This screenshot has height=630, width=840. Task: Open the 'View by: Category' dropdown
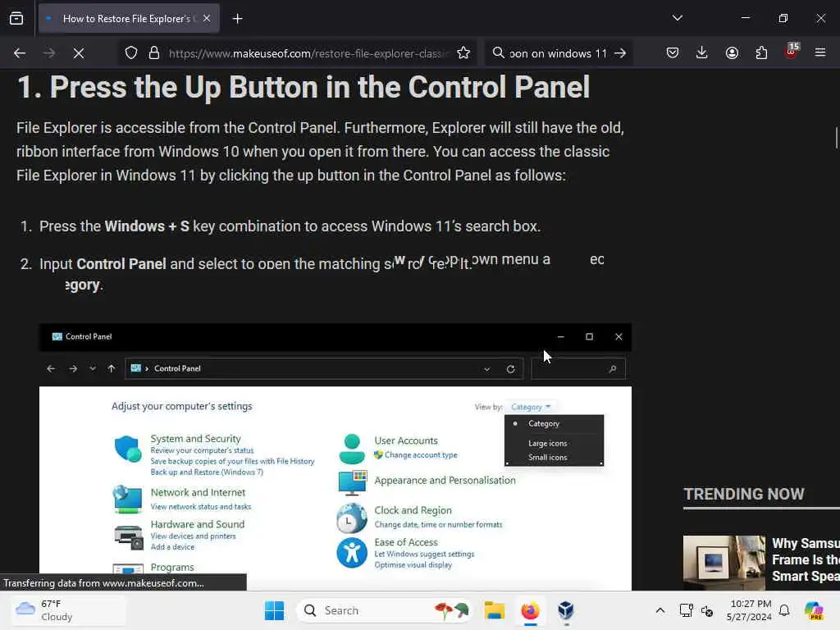(531, 407)
